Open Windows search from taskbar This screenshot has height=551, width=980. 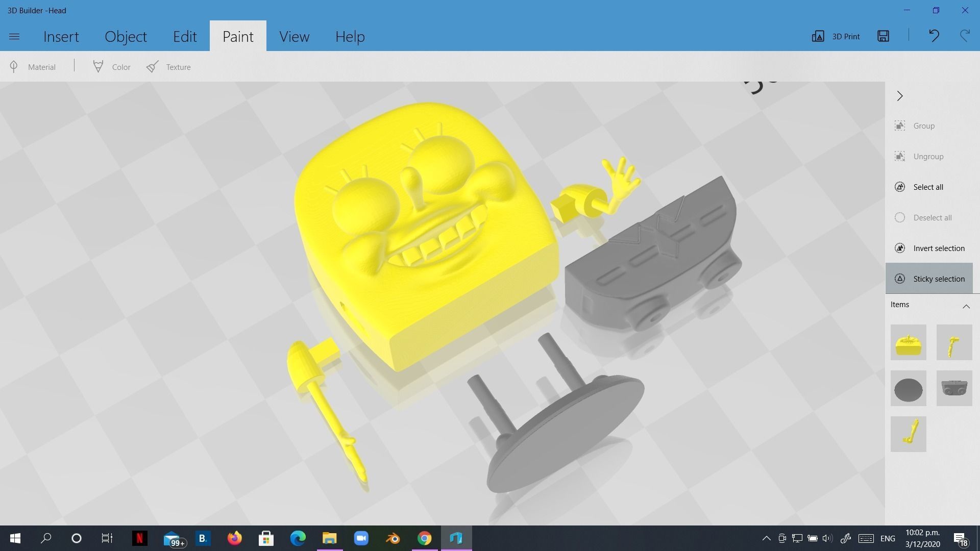coord(46,538)
